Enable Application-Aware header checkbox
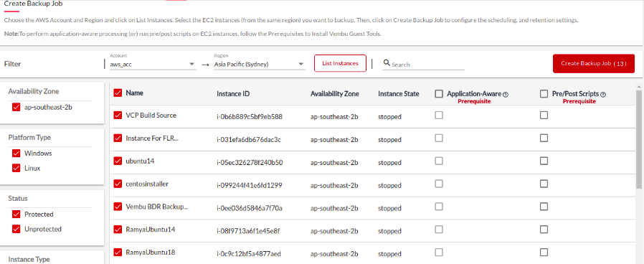The image size is (644, 264). [x=439, y=94]
